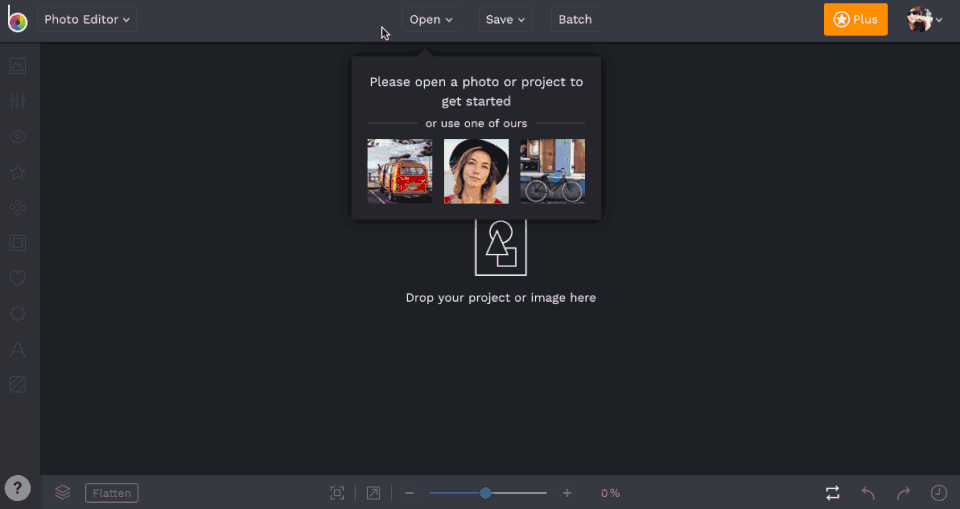The width and height of the screenshot is (960, 509).
Task: Select the orange van sample photo
Action: click(x=400, y=171)
